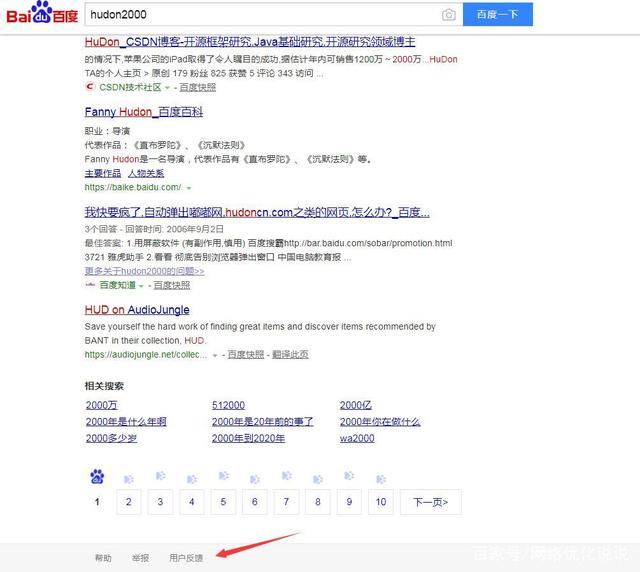Search related term 512000

click(x=228, y=405)
